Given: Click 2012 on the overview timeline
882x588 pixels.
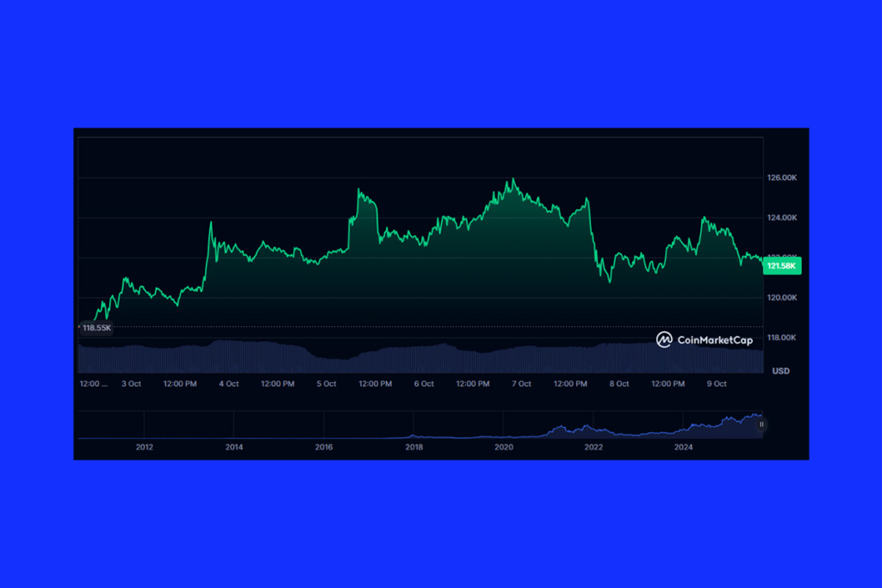Looking at the screenshot, I should point(144,448).
